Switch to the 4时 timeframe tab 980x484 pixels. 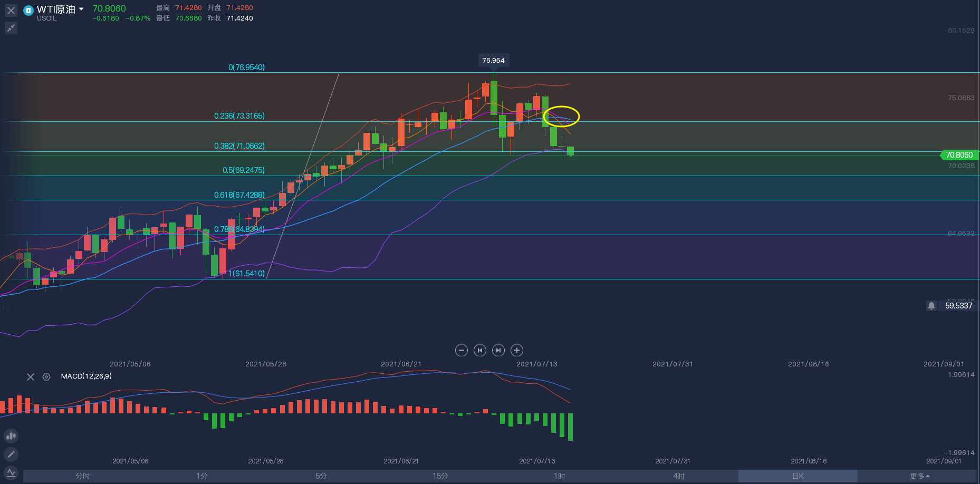679,476
